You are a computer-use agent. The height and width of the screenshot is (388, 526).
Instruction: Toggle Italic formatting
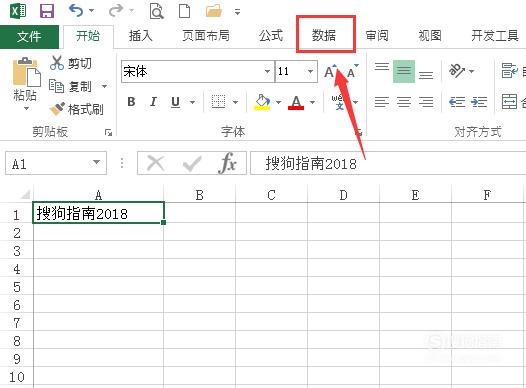point(153,102)
